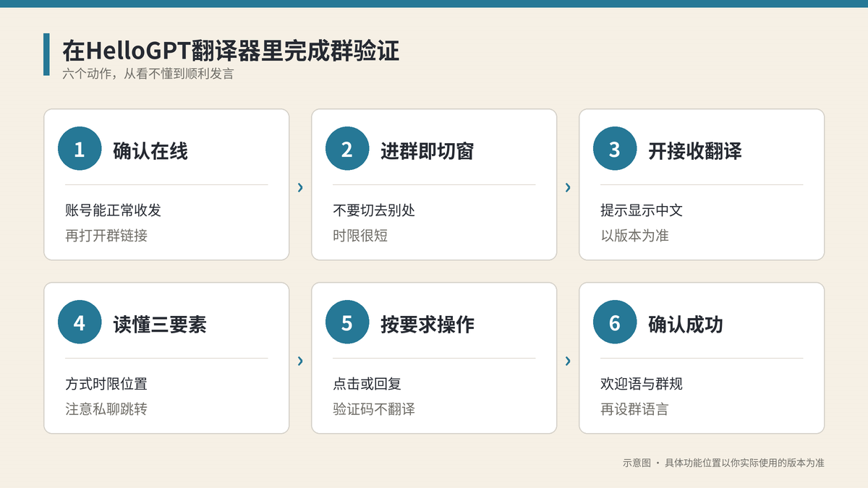Click the heading 按要求操作
Image resolution: width=868 pixels, height=488 pixels.
[x=427, y=325]
